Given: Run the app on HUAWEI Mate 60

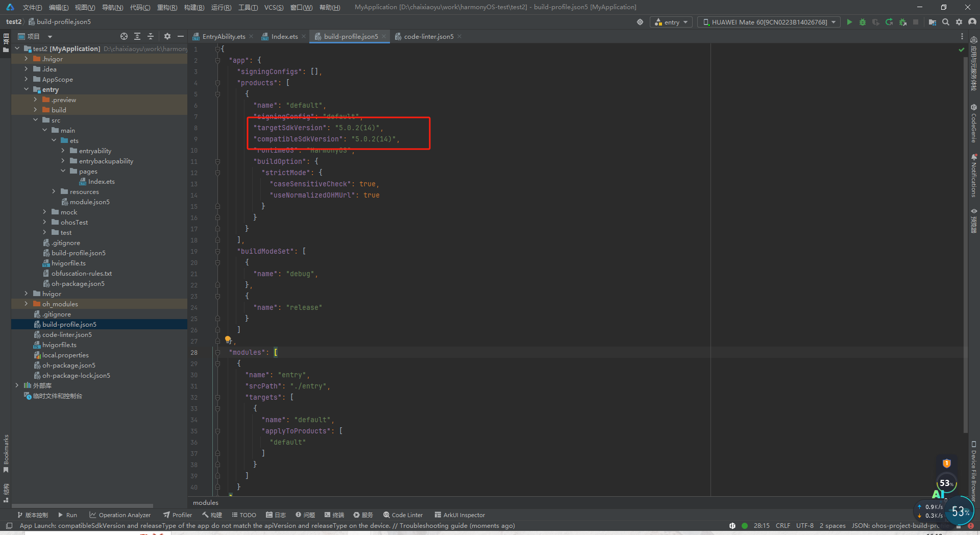Looking at the screenshot, I should coord(849,22).
